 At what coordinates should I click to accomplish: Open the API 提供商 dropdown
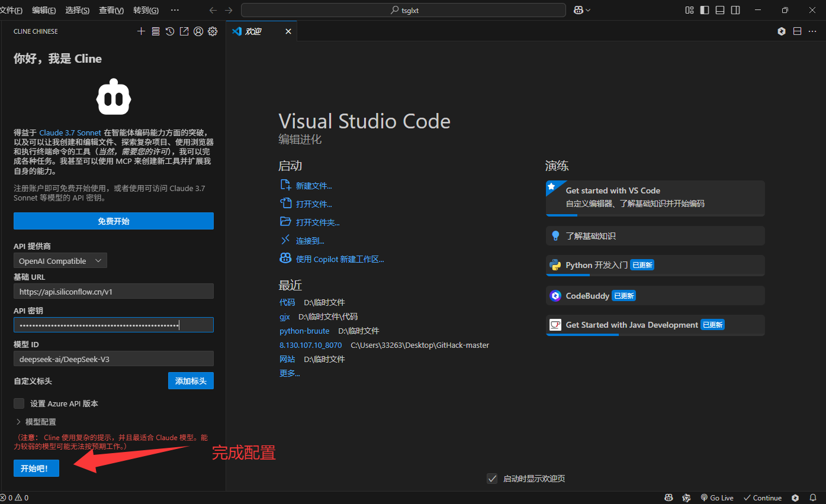tap(60, 261)
